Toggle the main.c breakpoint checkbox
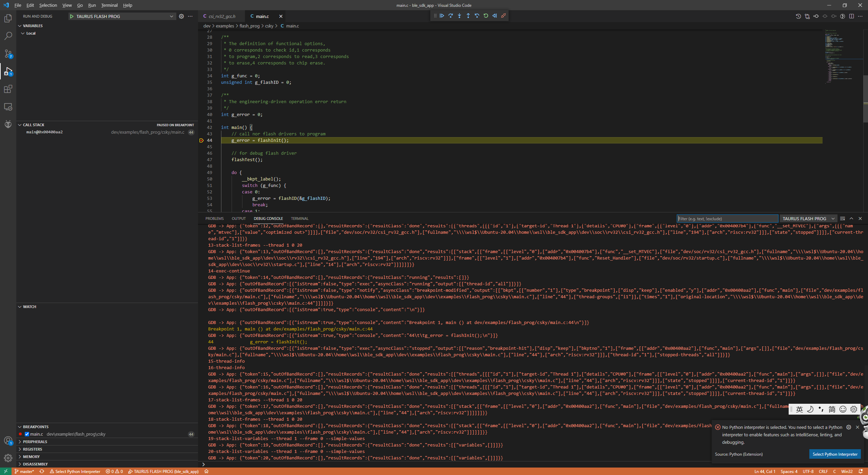868x475 pixels. (x=26, y=434)
